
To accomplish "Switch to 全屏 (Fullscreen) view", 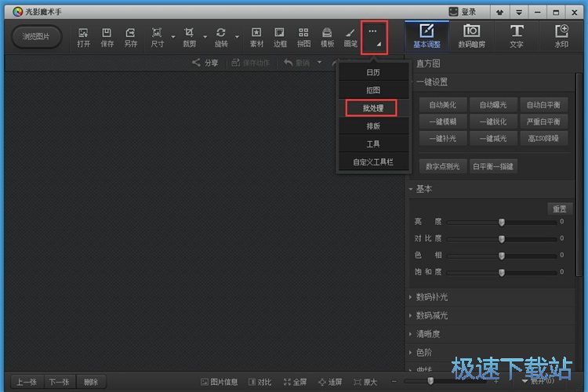I will tap(295, 382).
